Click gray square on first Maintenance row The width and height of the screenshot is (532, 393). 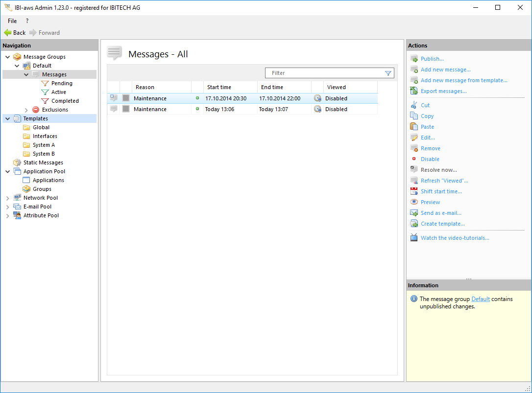tap(126, 98)
